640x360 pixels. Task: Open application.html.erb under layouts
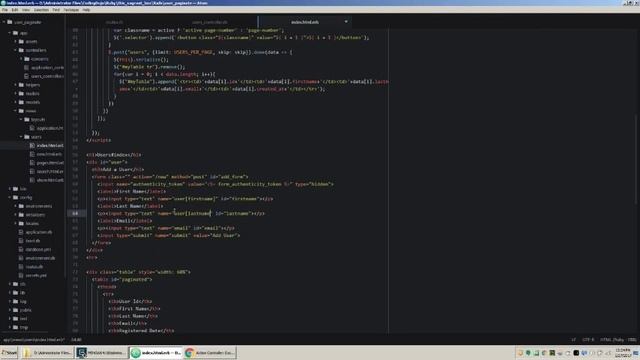point(50,128)
